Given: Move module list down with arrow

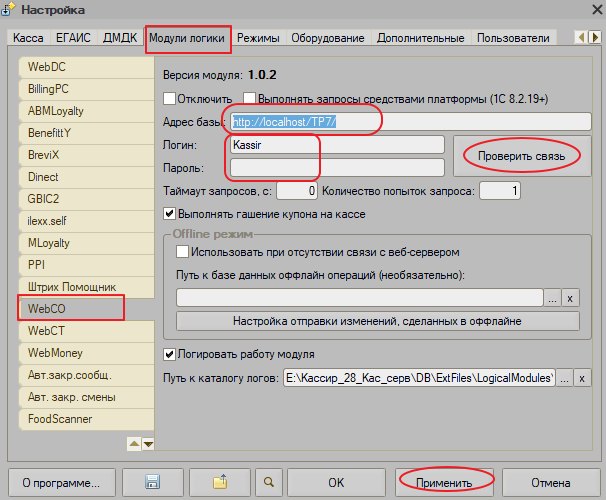Looking at the screenshot, I should pos(148,444).
